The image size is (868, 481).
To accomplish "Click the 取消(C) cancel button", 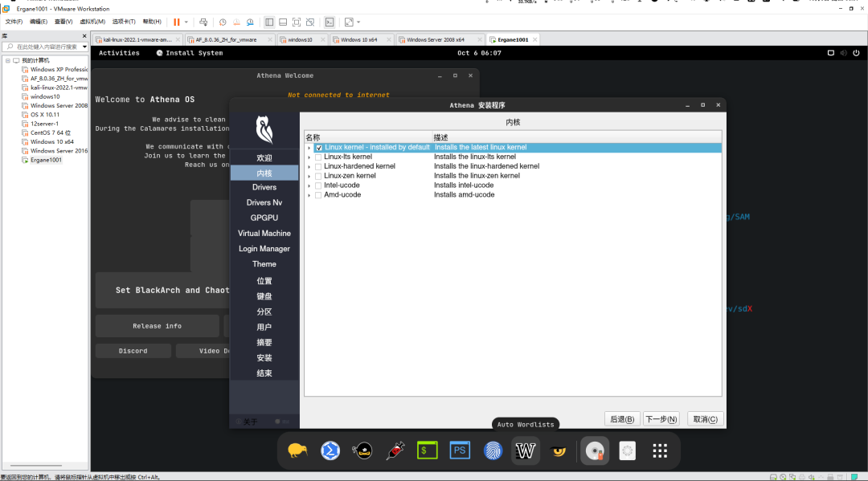I will click(706, 419).
